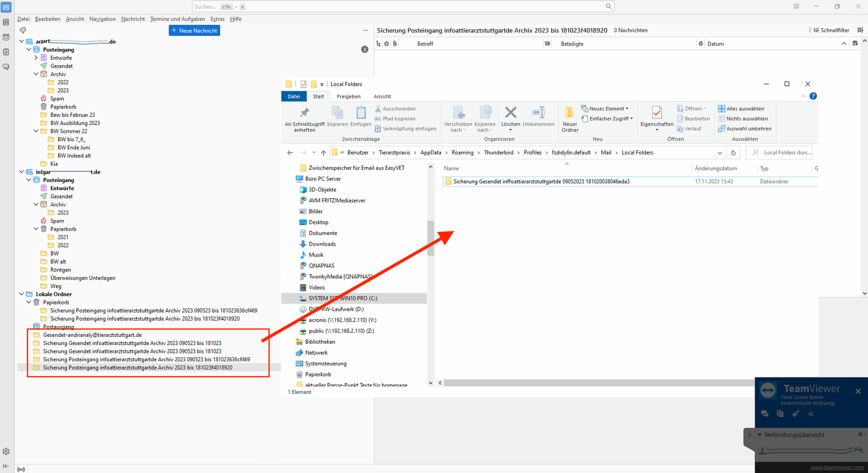Open the Thunderbird calendar sidebar icon
Screen dimensions: 868x473
pyautogui.click(x=6, y=37)
